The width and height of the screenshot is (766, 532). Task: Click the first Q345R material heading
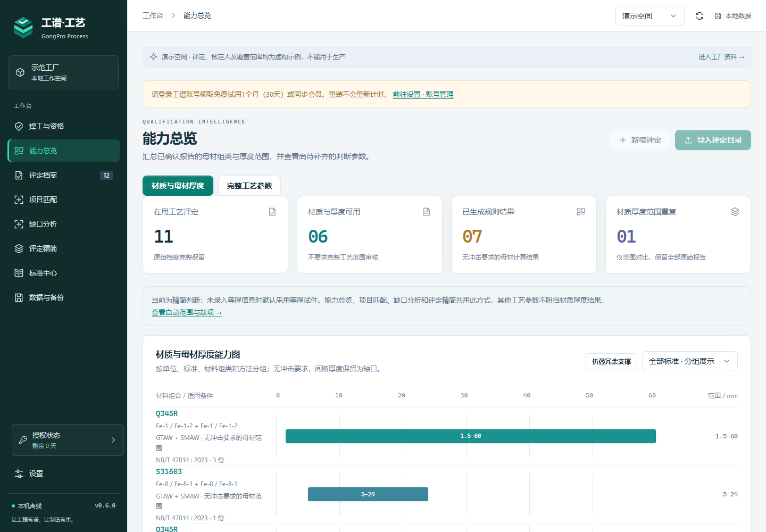tap(166, 413)
